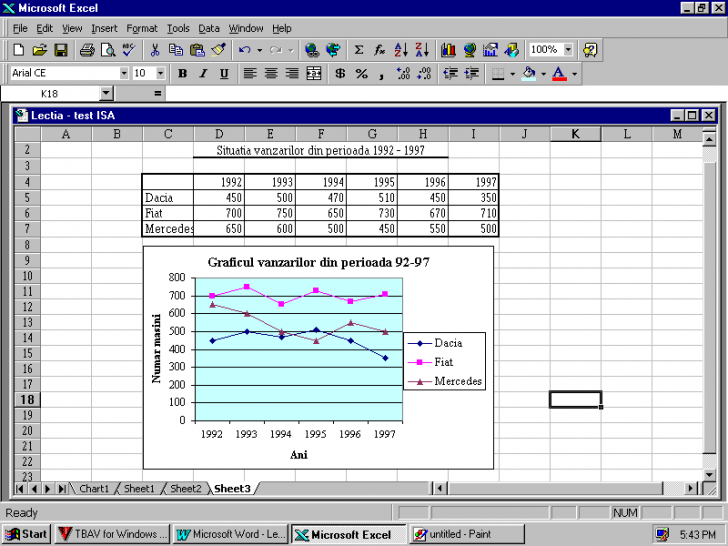This screenshot has height=546, width=728.
Task: Expand the Borders dropdown arrow
Action: (513, 73)
